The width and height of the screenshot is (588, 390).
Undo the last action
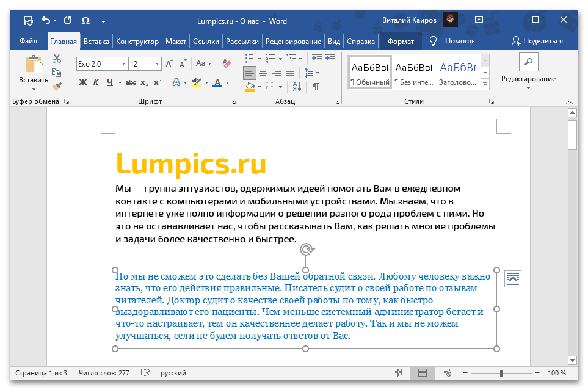pyautogui.click(x=46, y=20)
